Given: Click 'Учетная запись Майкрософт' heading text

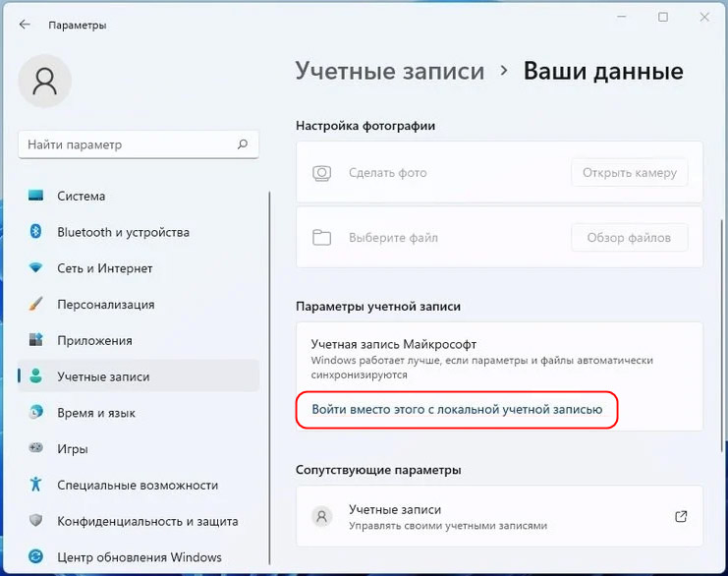Looking at the screenshot, I should [394, 344].
